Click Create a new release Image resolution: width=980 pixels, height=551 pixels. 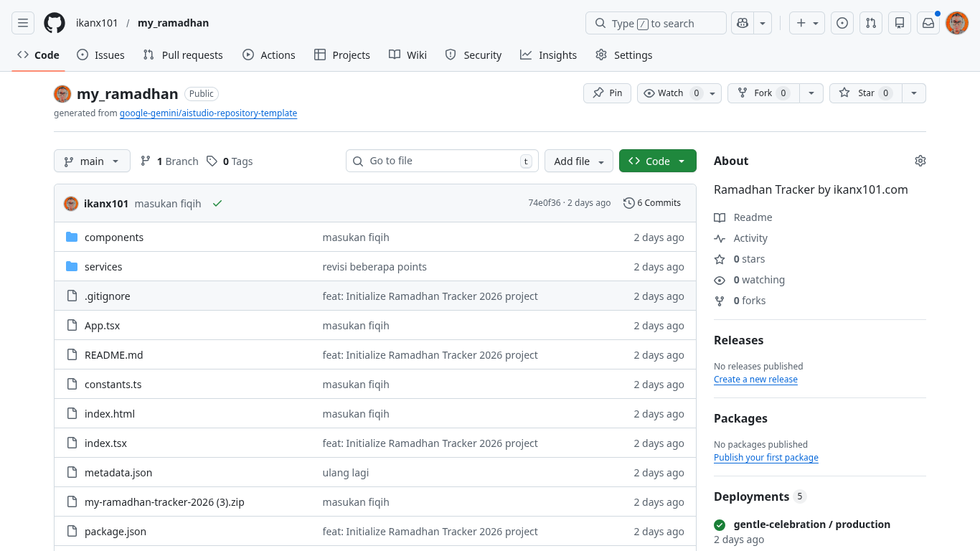tap(755, 380)
